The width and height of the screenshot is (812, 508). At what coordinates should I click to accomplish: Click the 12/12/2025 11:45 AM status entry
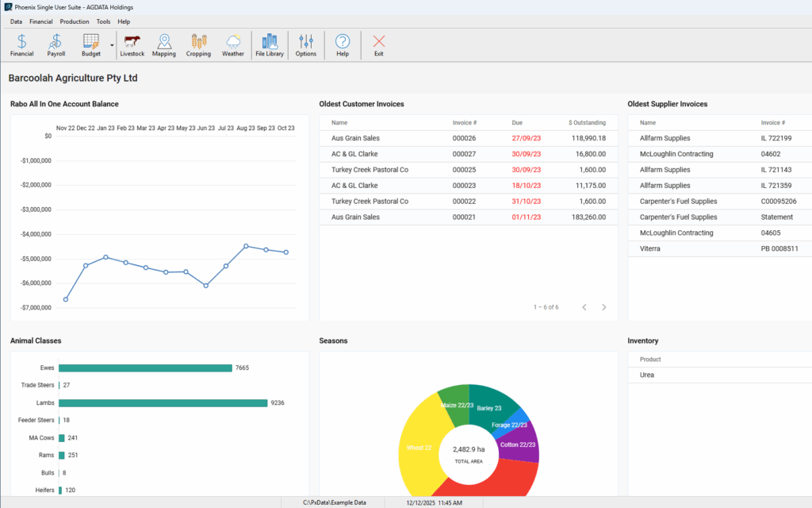click(434, 502)
